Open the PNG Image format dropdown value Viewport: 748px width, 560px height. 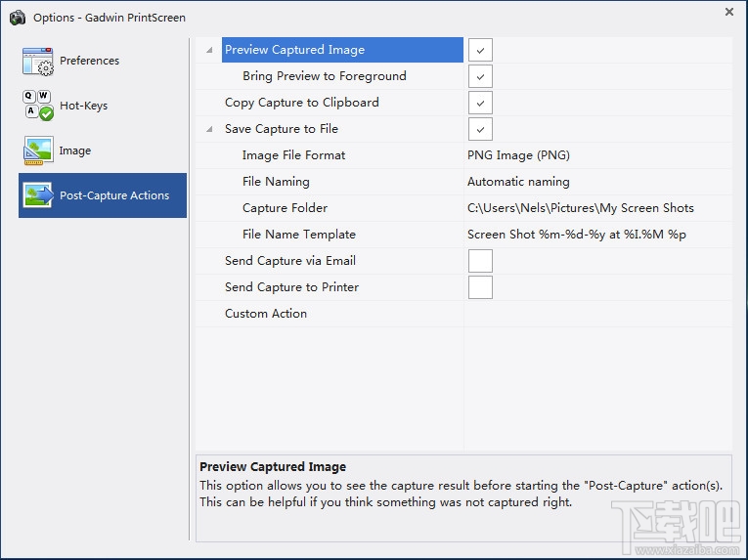[596, 155]
